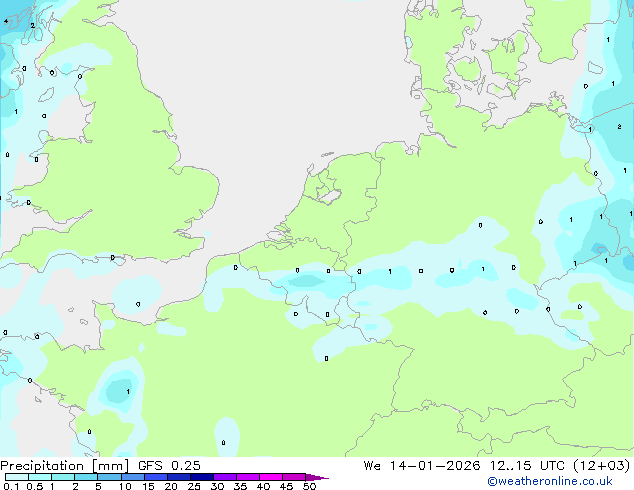
Task: Click the 25–30 mm dark navy swatch
Action: (x=201, y=477)
